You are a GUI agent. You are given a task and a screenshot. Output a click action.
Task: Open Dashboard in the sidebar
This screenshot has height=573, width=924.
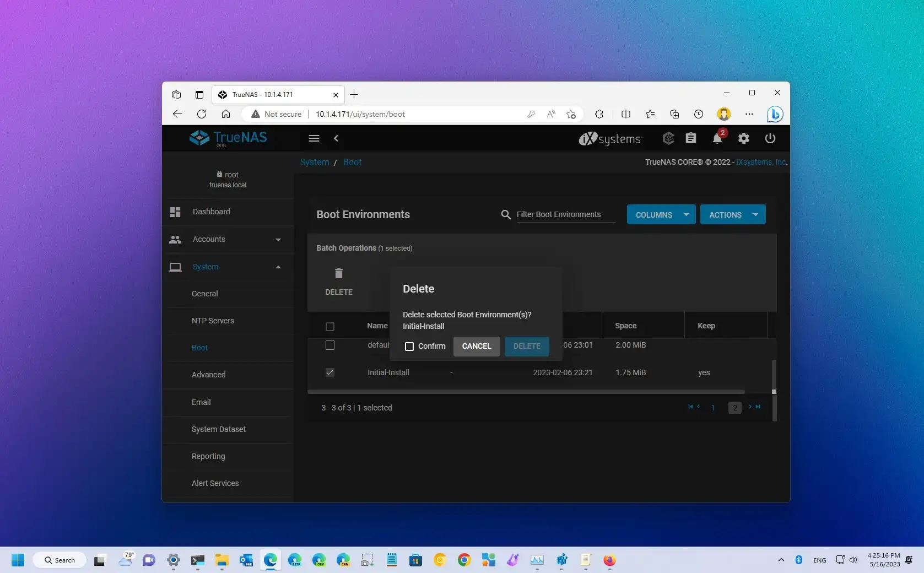coord(211,212)
